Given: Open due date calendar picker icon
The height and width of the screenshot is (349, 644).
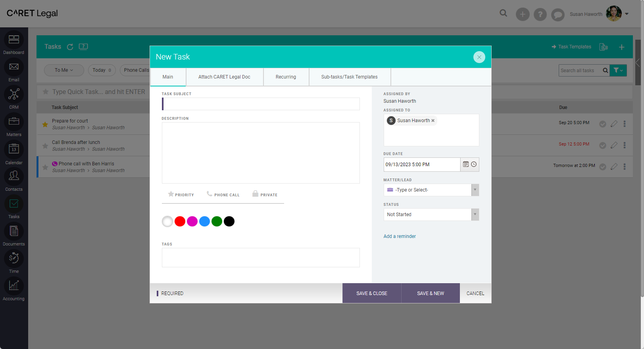Looking at the screenshot, I should coord(466,164).
